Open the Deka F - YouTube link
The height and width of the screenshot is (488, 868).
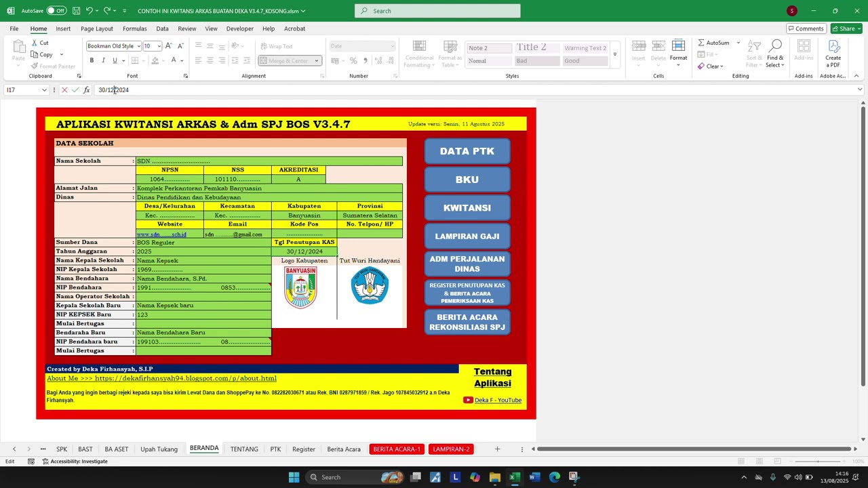point(498,400)
